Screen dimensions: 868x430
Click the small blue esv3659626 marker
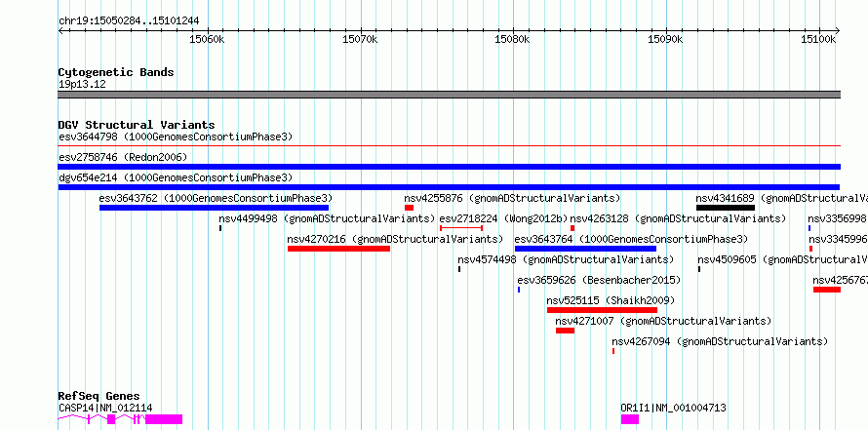coord(519,290)
